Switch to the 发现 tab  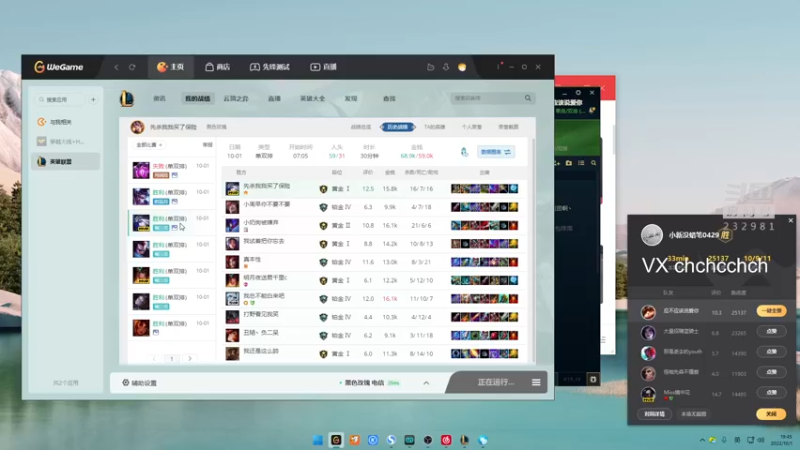[x=351, y=98]
